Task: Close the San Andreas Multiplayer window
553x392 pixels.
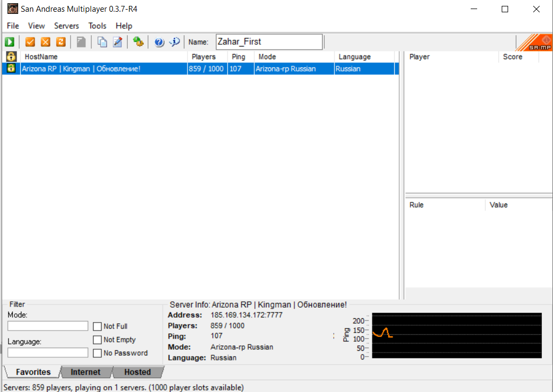Action: pos(536,9)
